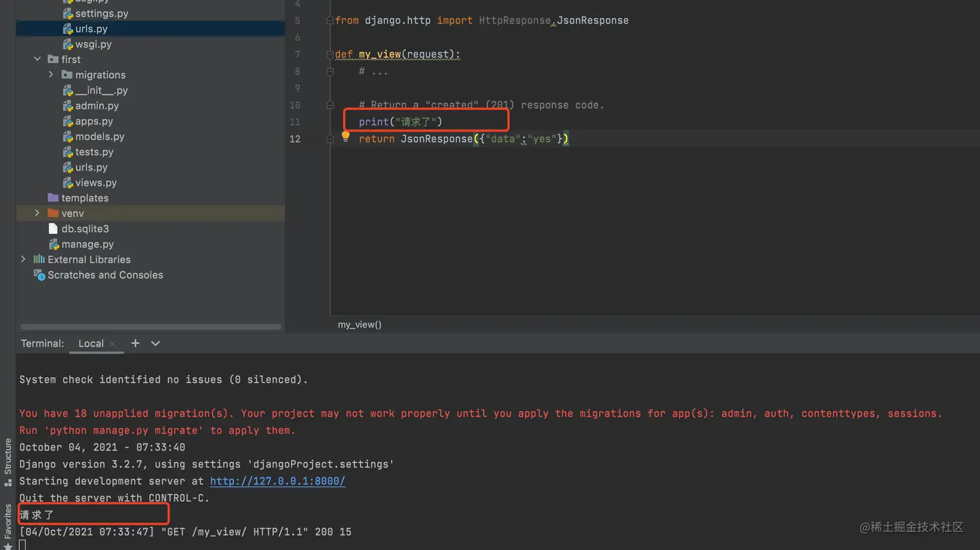Image resolution: width=980 pixels, height=550 pixels.
Task: Click "HttpResponse" in the import line
Action: 515,21
